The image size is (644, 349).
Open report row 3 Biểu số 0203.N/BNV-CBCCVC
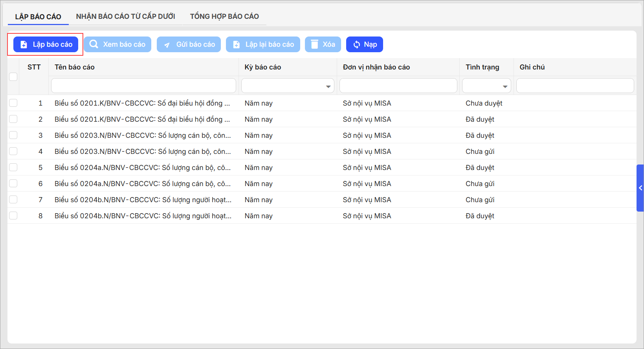pos(142,135)
